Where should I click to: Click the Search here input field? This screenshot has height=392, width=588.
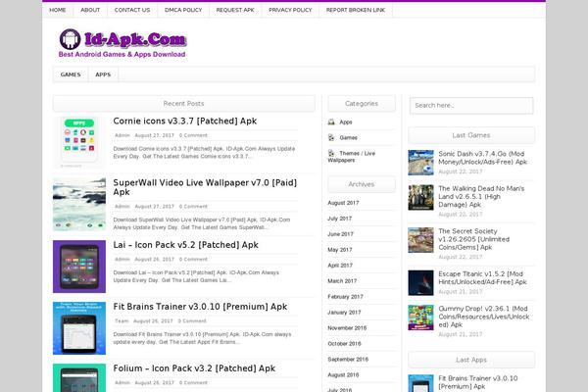tap(471, 106)
